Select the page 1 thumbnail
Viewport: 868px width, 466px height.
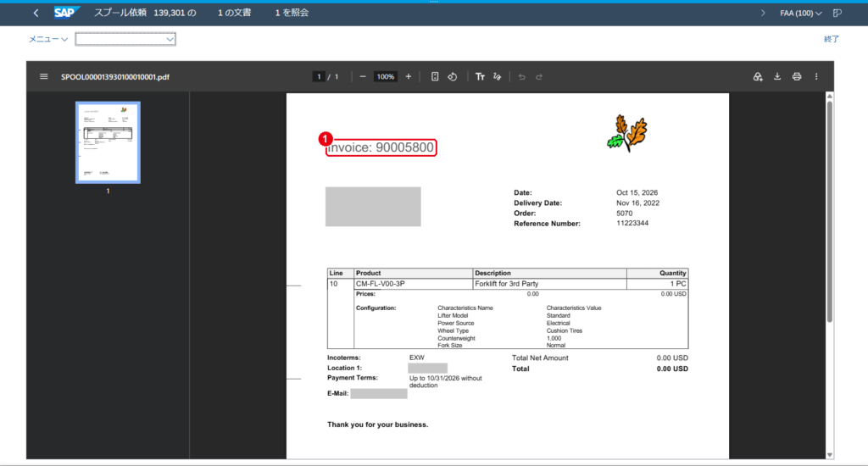pyautogui.click(x=108, y=142)
